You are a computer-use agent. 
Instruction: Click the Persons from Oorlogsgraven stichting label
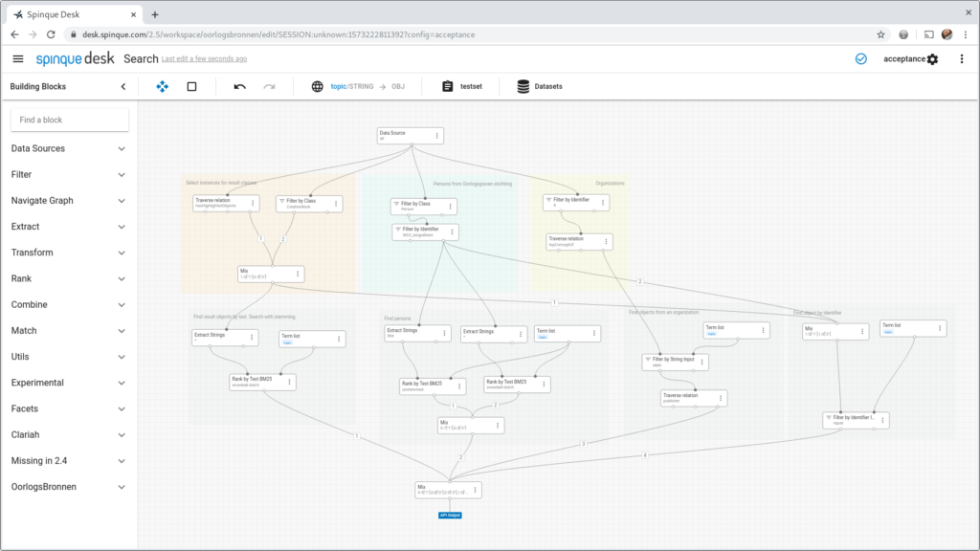coord(473,184)
